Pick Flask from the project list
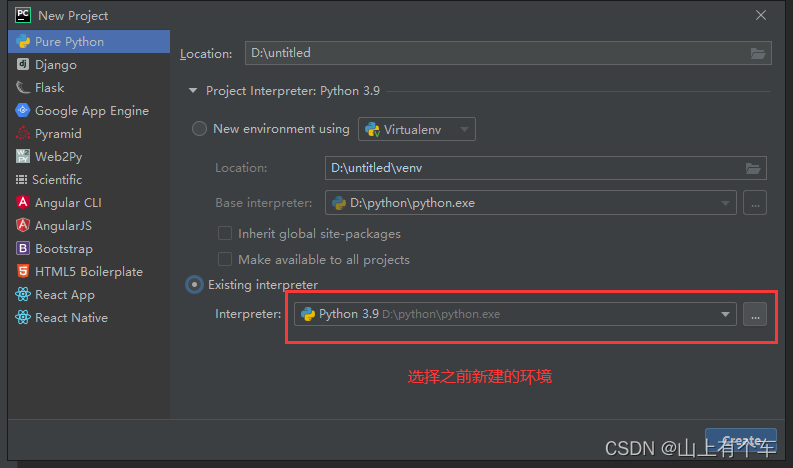The height and width of the screenshot is (468, 793). point(89,88)
